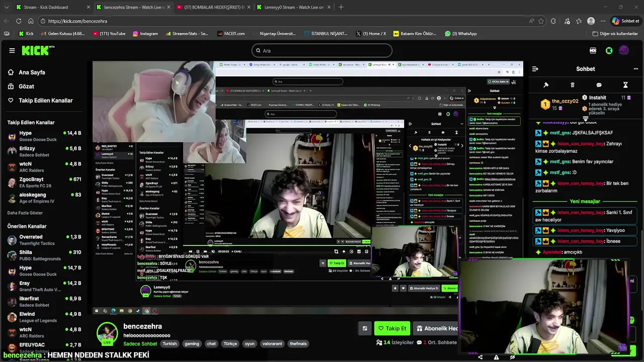Screen dimensions: 644x362
Task: Click the white badge icon beside the green Kick circle
Action: pos(593,50)
